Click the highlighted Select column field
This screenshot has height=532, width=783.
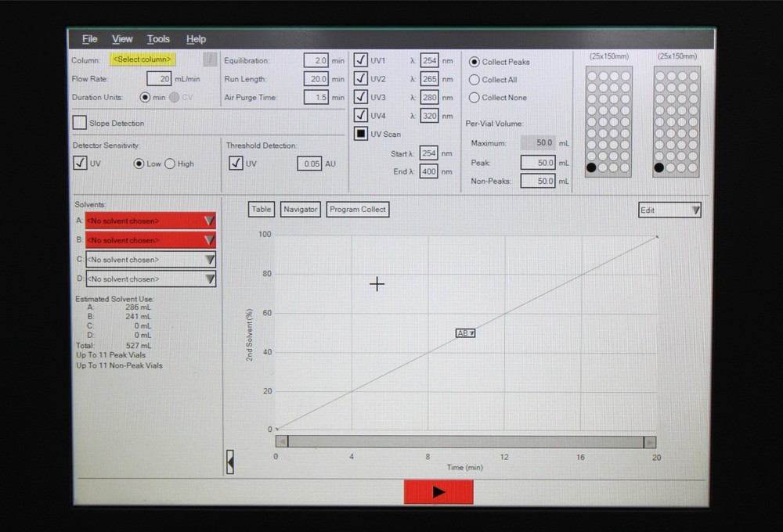[143, 59]
